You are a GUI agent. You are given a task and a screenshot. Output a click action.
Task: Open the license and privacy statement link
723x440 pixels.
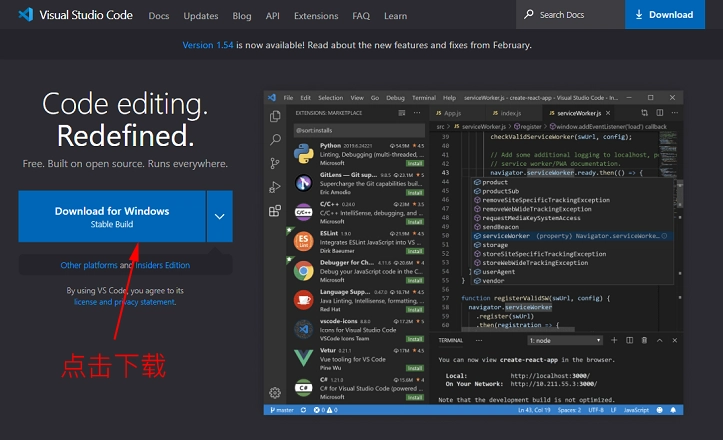[x=124, y=302]
